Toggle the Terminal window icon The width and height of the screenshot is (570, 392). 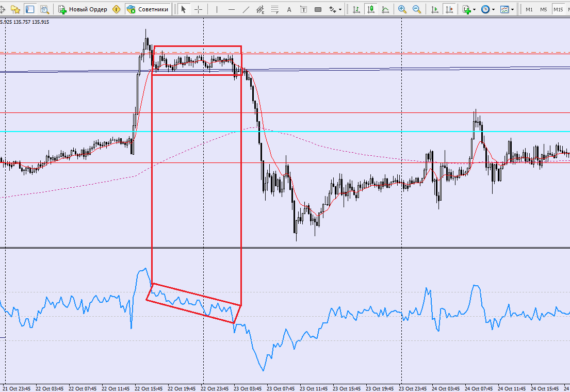(x=30, y=9)
